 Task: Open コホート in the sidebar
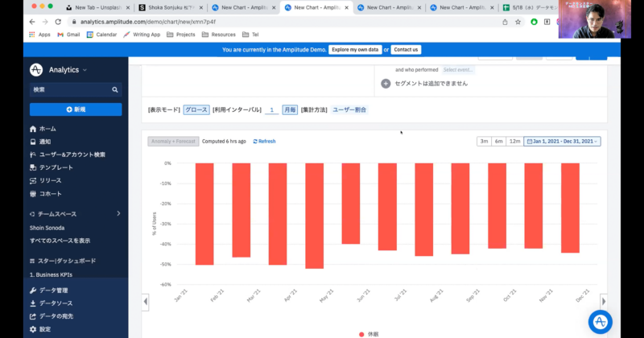(46, 194)
